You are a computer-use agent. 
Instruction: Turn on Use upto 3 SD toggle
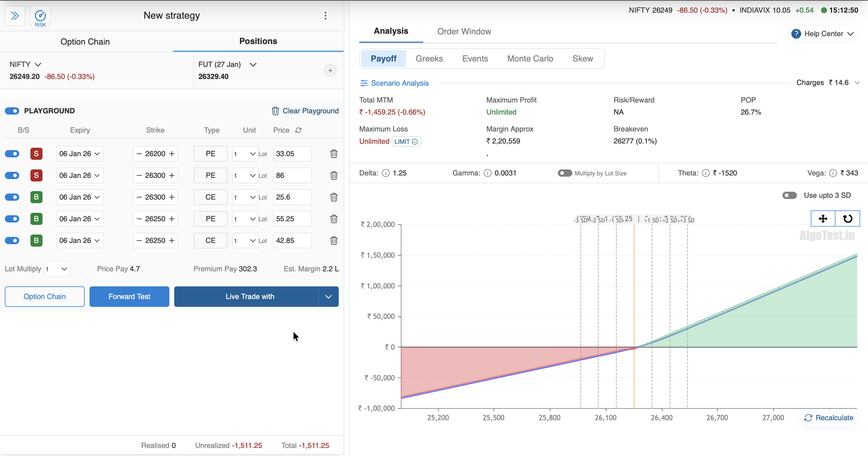tap(789, 195)
